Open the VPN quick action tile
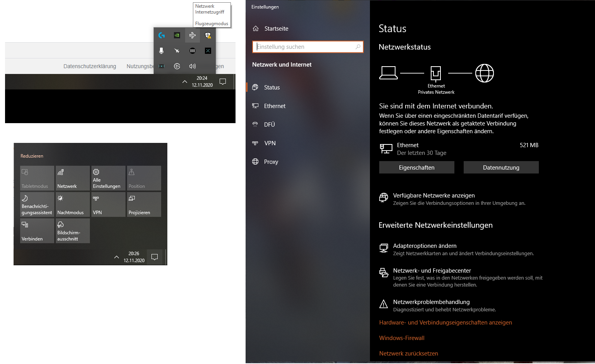Image resolution: width=595 pixels, height=364 pixels. (108, 204)
